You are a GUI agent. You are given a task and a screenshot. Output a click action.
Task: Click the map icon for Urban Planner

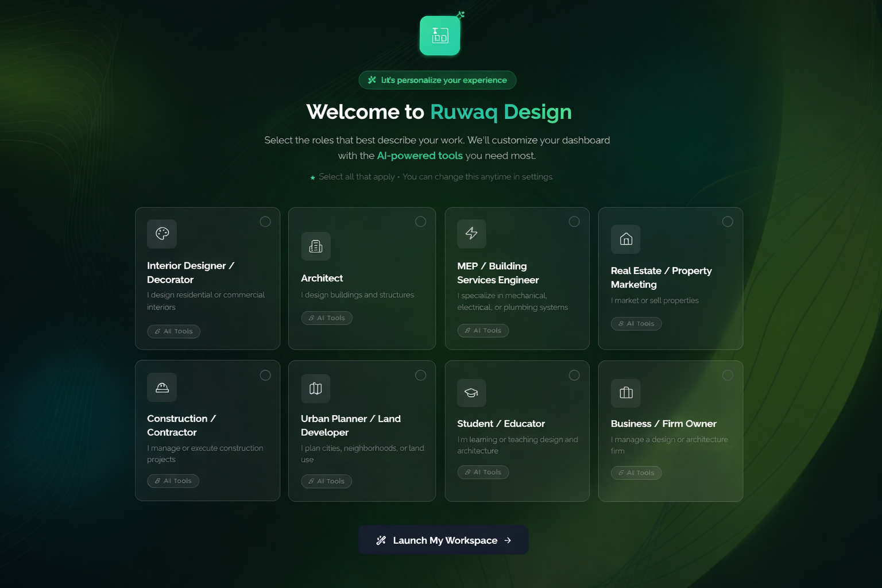[315, 389]
